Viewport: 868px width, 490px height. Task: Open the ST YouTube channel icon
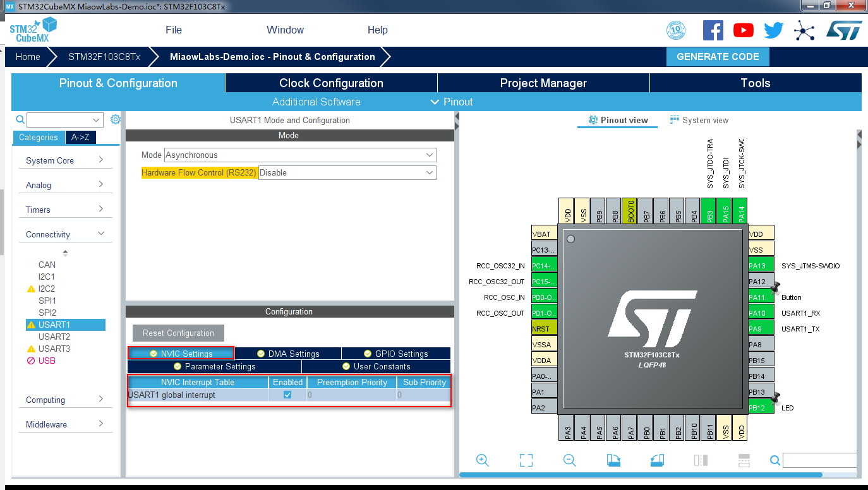pos(743,30)
